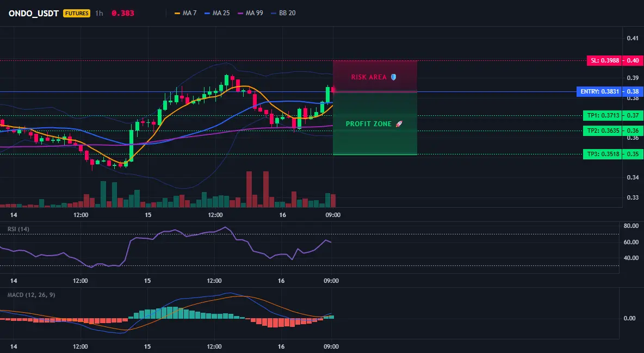The width and height of the screenshot is (644, 353).
Task: Click the RSI (14) indicator label
Action: coord(18,229)
